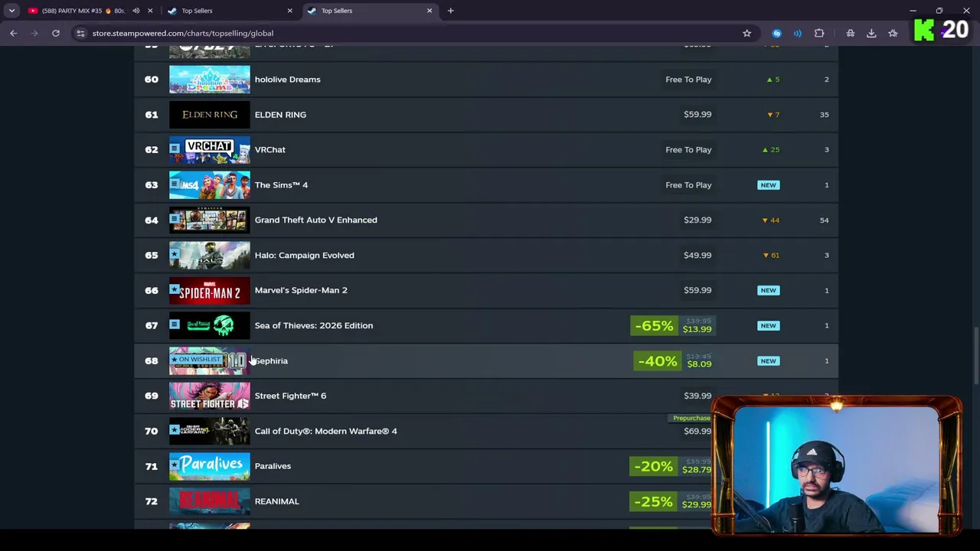Click rank number 64 for GTA V
The image size is (980, 551).
(x=152, y=220)
